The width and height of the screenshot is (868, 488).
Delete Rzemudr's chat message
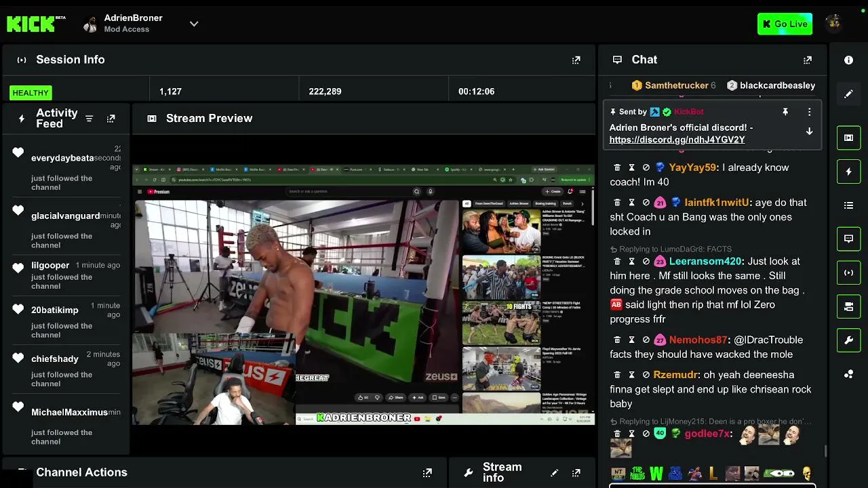click(617, 375)
